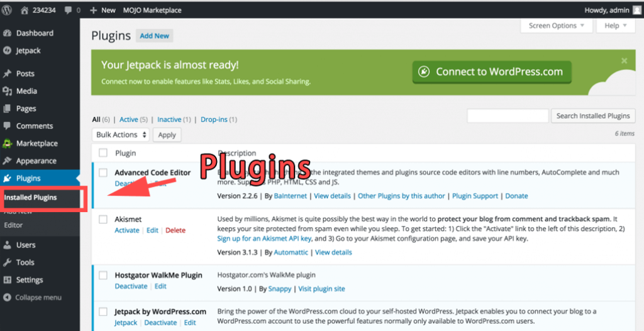Open the Plugin Support link
The image size is (644, 331).
pyautogui.click(x=475, y=196)
